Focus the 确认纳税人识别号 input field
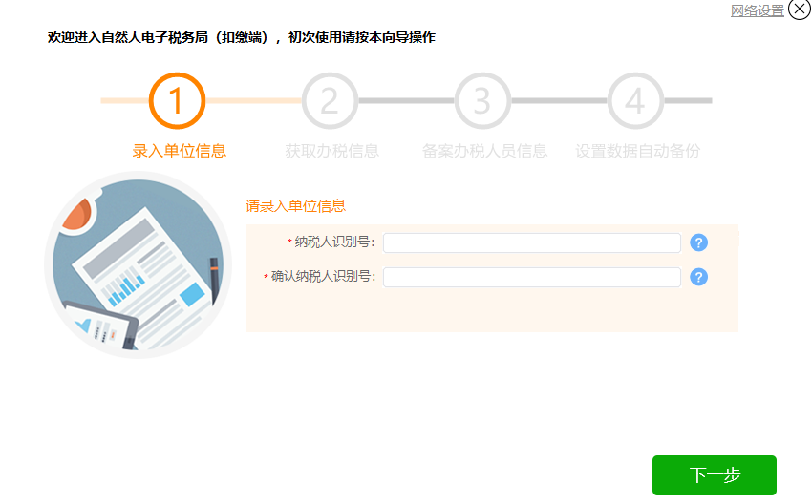Image resolution: width=812 pixels, height=504 pixels. (x=532, y=277)
